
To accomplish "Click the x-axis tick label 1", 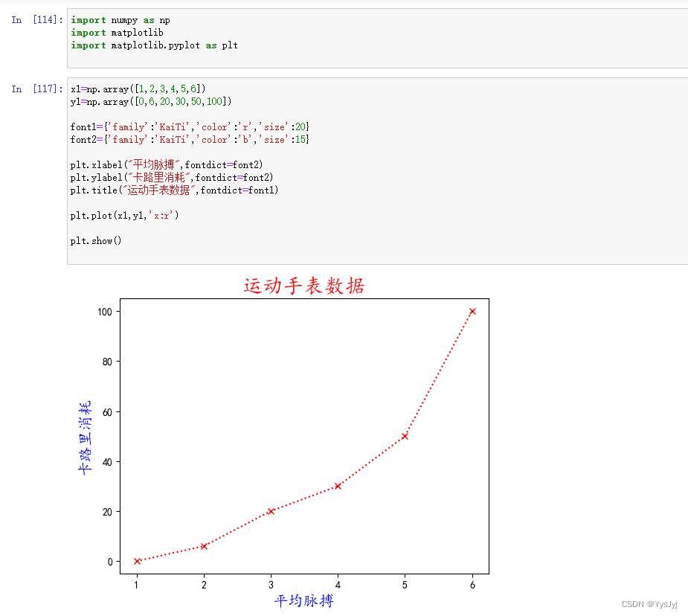I will pos(136,585).
